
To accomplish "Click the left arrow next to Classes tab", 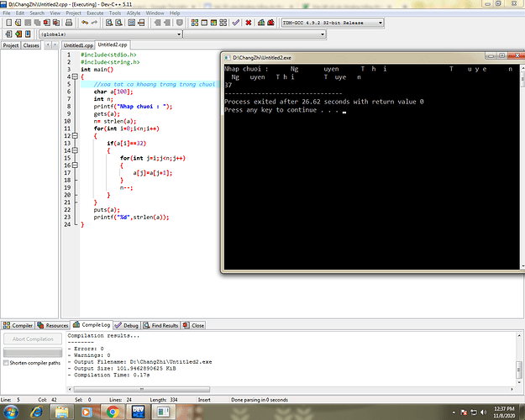I will click(x=48, y=45).
